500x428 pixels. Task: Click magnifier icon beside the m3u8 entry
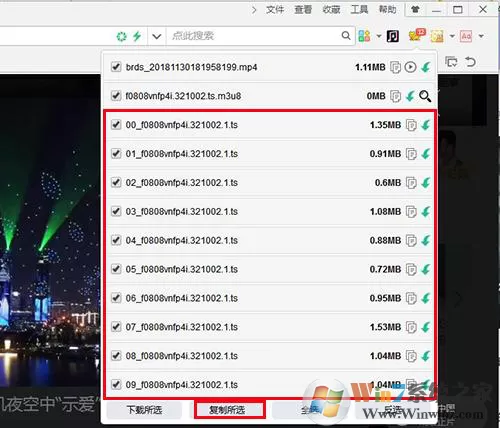click(x=425, y=96)
